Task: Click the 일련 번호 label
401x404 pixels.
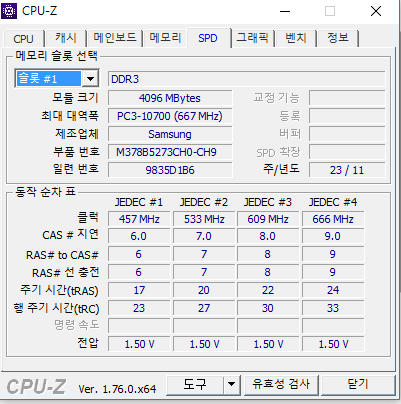Action: click(x=76, y=169)
